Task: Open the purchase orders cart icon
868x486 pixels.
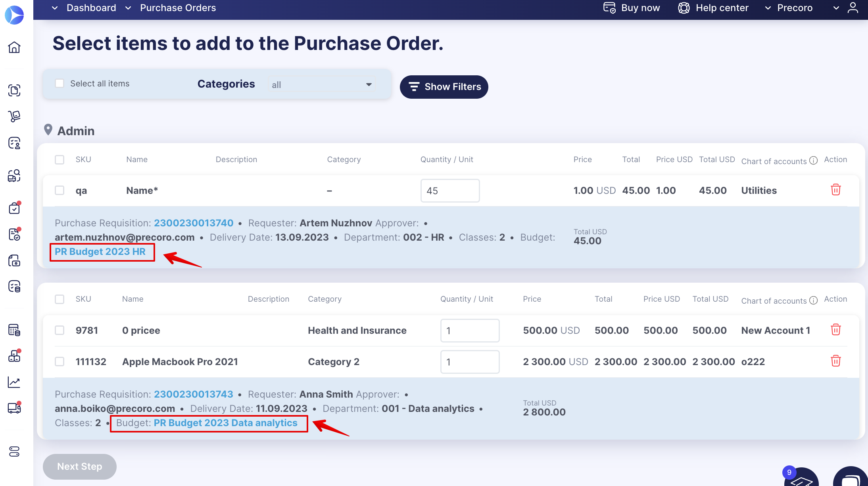Action: click(14, 116)
